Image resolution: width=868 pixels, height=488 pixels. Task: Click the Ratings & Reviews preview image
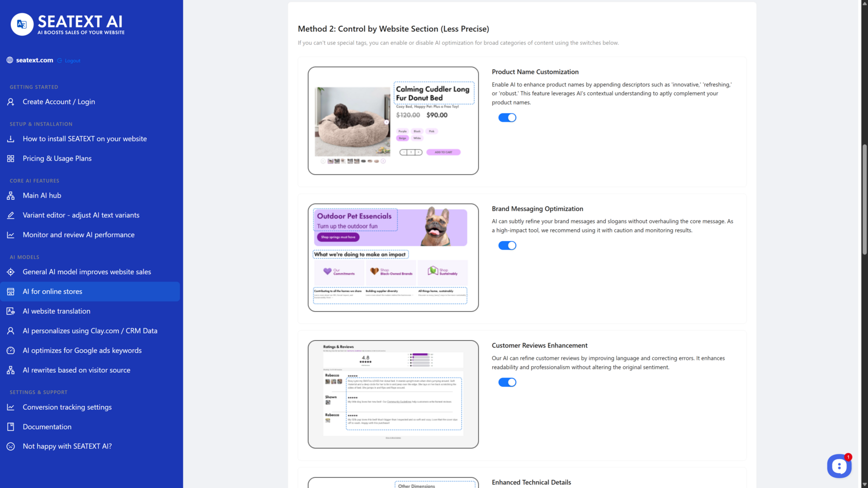pyautogui.click(x=393, y=394)
